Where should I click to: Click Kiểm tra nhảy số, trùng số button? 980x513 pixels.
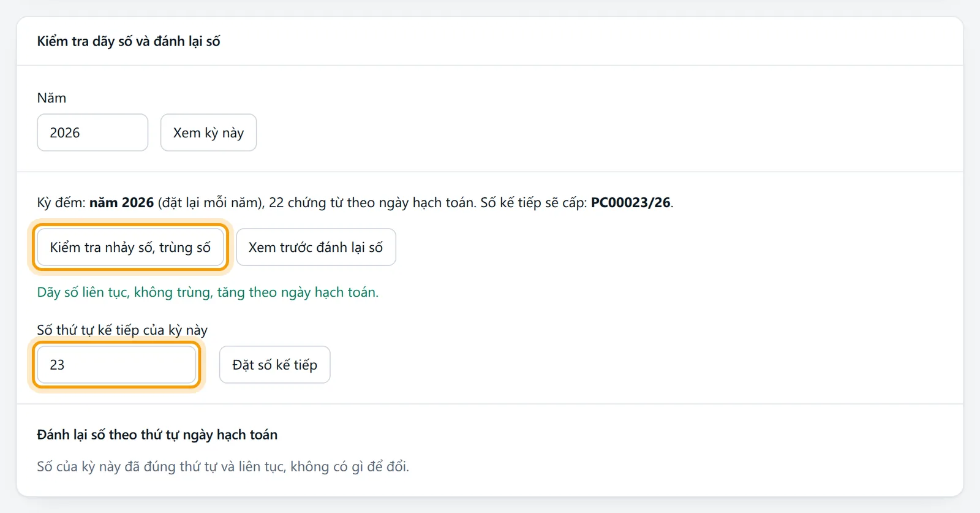[x=130, y=247]
